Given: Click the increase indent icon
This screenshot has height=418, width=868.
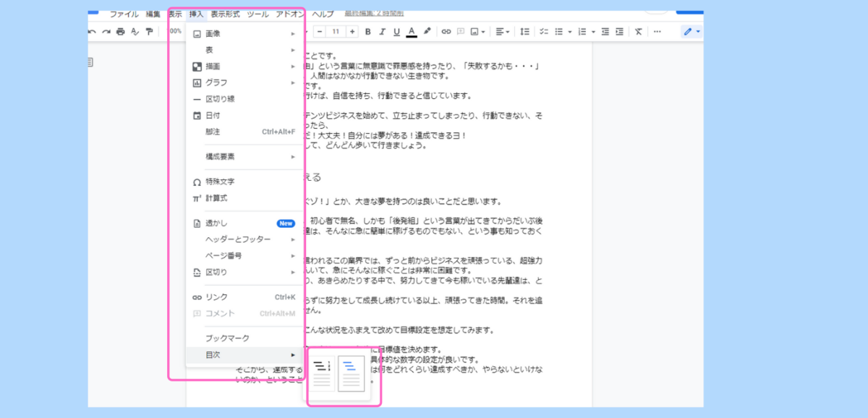Looking at the screenshot, I should (x=620, y=32).
